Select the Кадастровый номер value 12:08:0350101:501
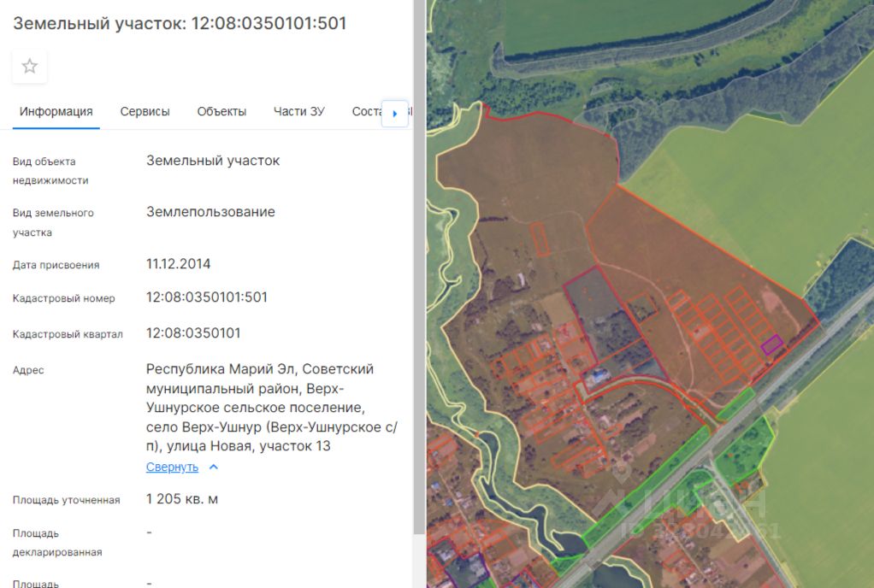The width and height of the screenshot is (874, 588). click(207, 297)
